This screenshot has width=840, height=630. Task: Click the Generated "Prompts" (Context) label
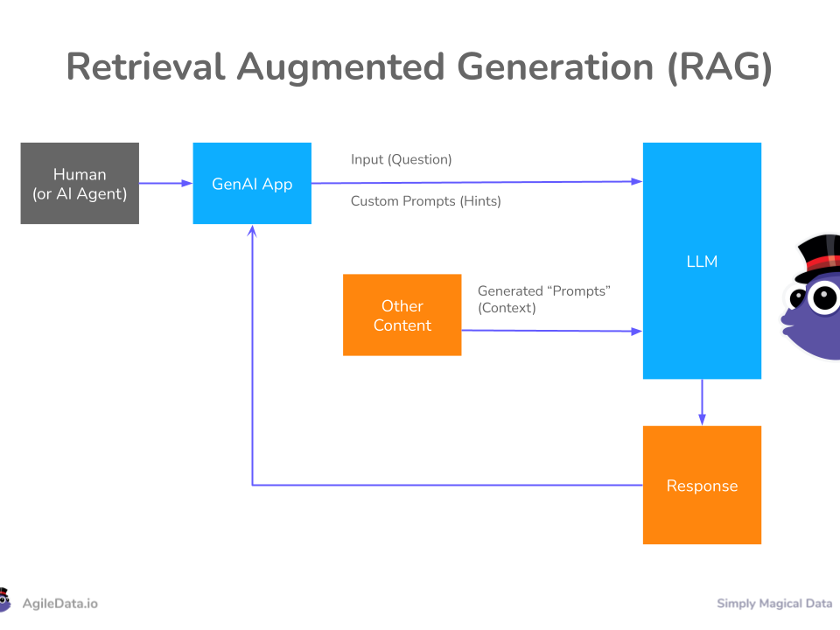543,299
